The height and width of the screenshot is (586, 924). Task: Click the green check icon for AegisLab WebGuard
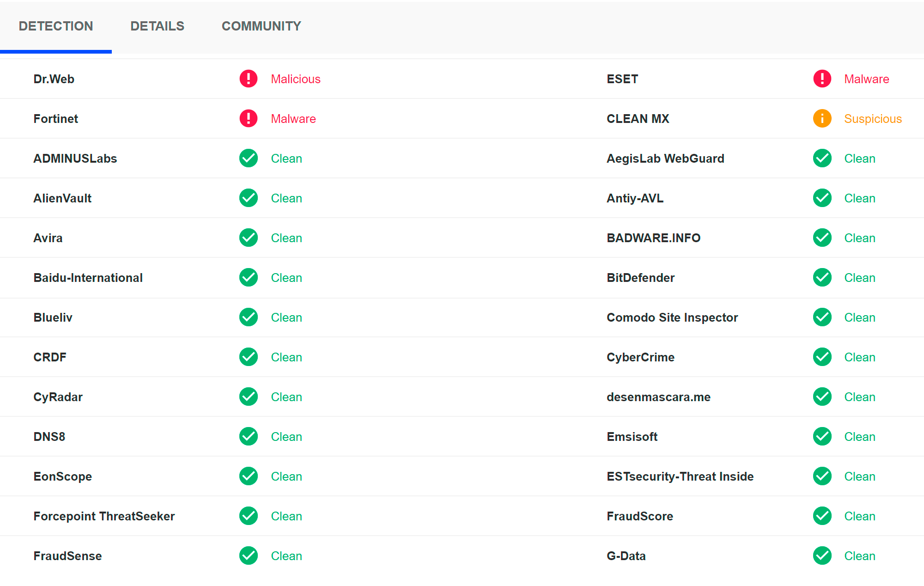pyautogui.click(x=822, y=159)
